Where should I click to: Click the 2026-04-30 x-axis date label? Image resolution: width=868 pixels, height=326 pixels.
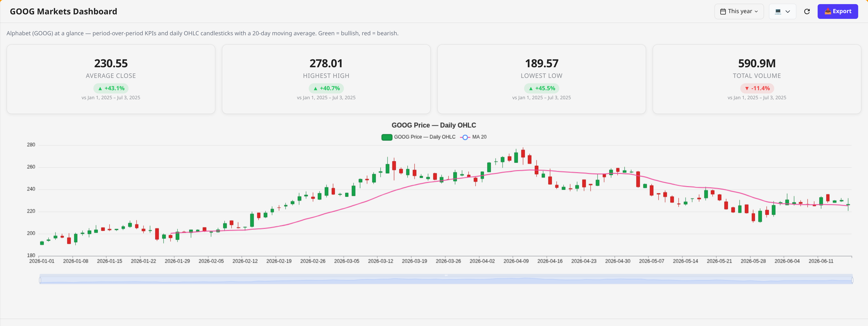(x=618, y=261)
